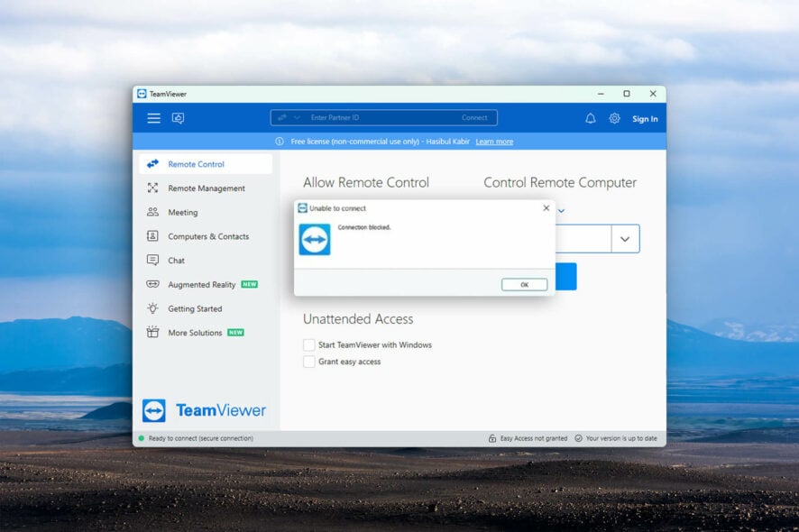
Task: Click the Learn more link
Action: [494, 142]
